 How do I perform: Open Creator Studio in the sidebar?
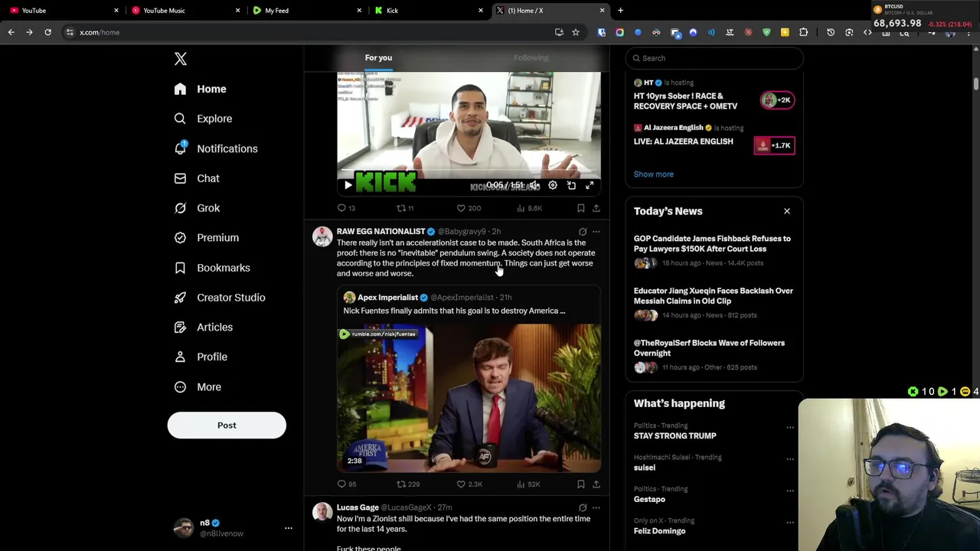coord(220,298)
